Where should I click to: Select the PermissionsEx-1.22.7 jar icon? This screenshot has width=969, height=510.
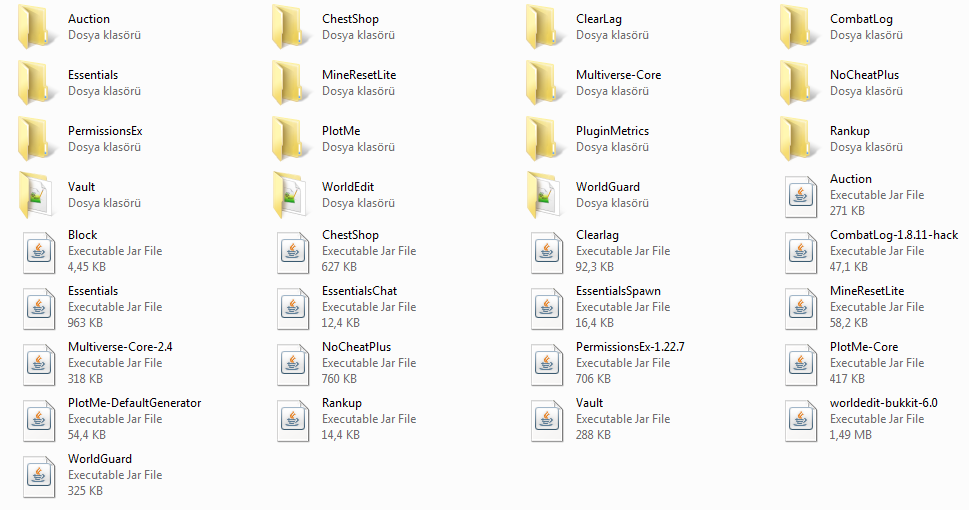[547, 365]
